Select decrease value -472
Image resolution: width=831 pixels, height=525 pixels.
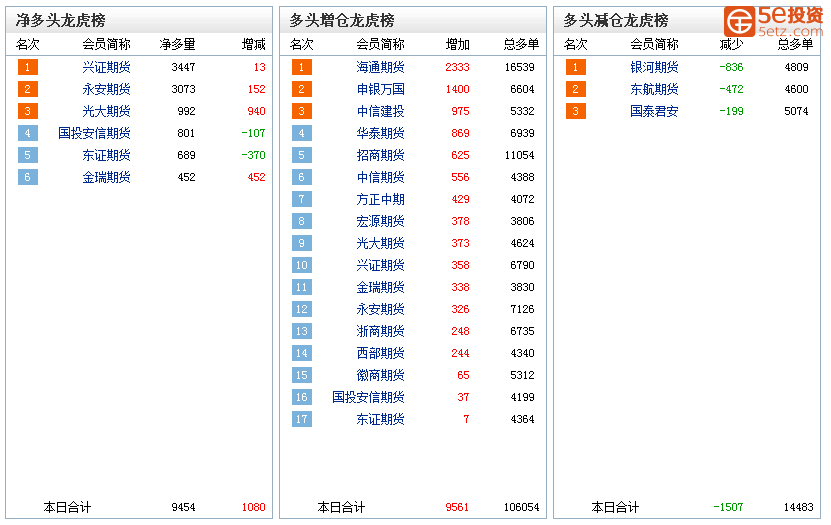pyautogui.click(x=731, y=89)
